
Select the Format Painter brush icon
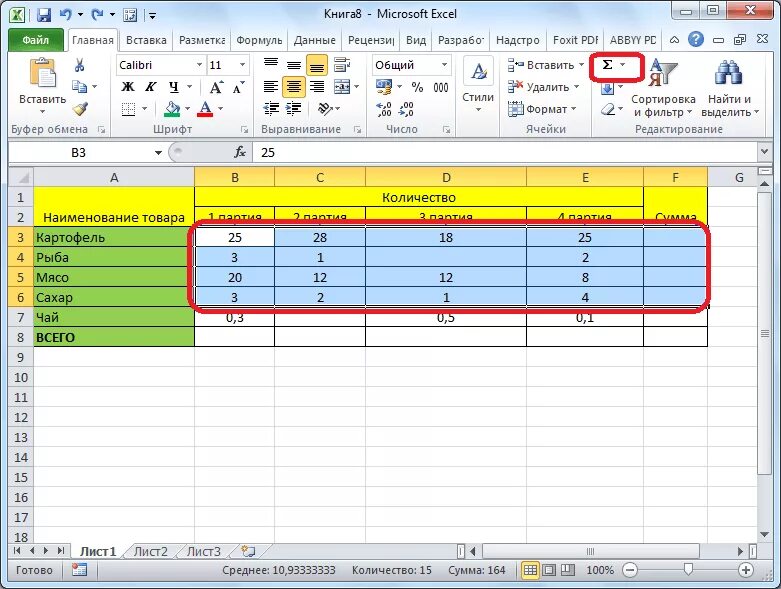point(80,109)
